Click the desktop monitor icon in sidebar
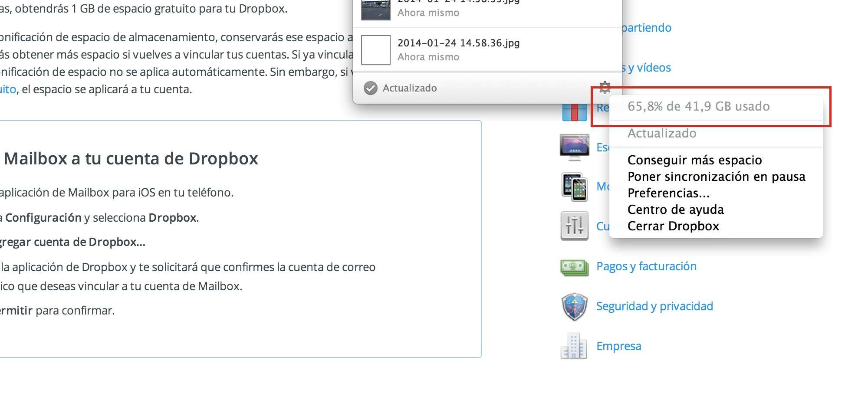Viewport: 868px width, 403px height. point(575,147)
